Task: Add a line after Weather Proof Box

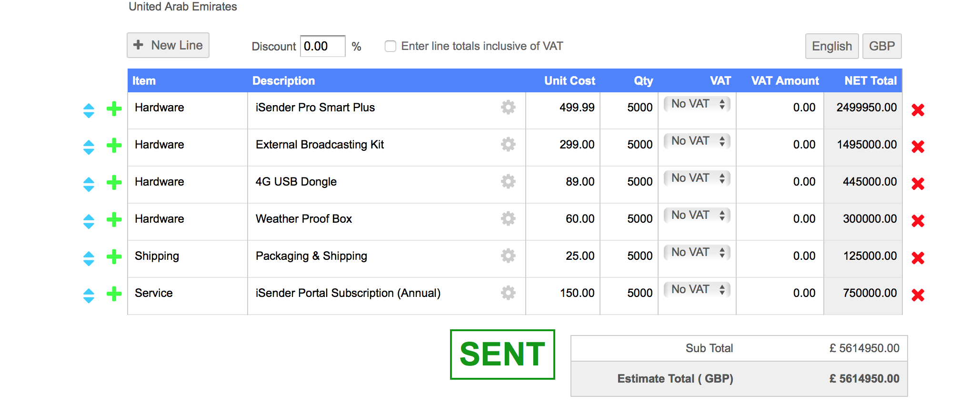Action: [x=114, y=220]
